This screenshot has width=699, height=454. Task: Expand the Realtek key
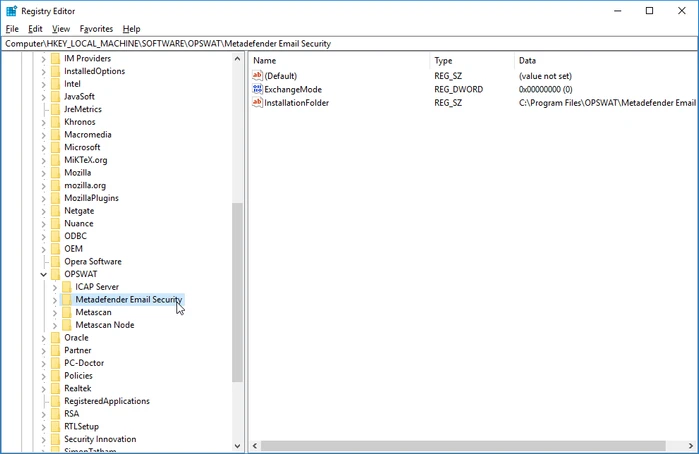tap(44, 389)
